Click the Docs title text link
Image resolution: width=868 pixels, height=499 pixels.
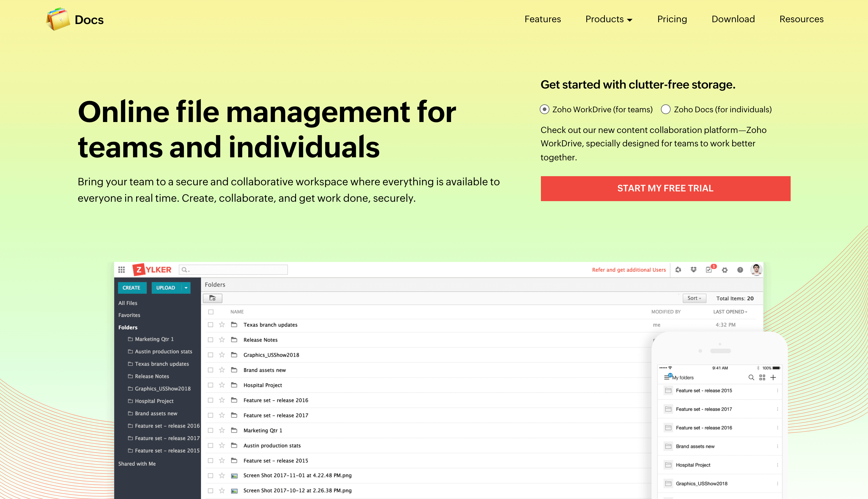pyautogui.click(x=89, y=20)
